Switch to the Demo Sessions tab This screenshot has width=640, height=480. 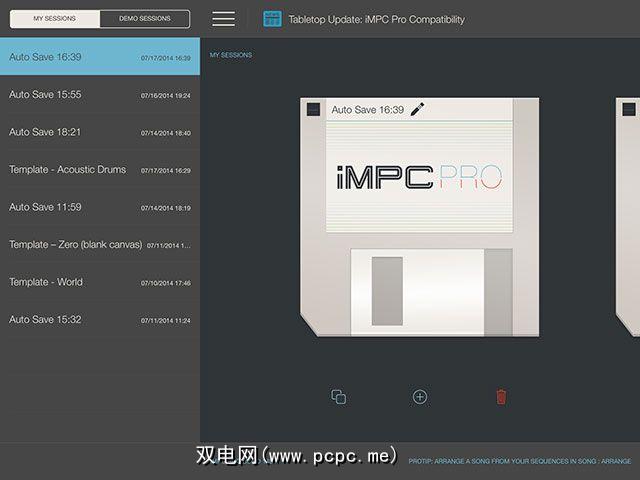[x=145, y=19]
